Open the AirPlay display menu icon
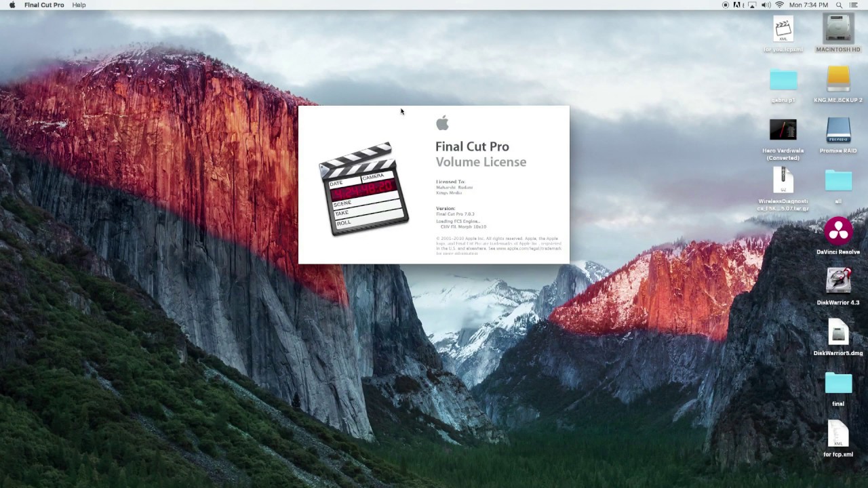The width and height of the screenshot is (868, 488). click(751, 5)
